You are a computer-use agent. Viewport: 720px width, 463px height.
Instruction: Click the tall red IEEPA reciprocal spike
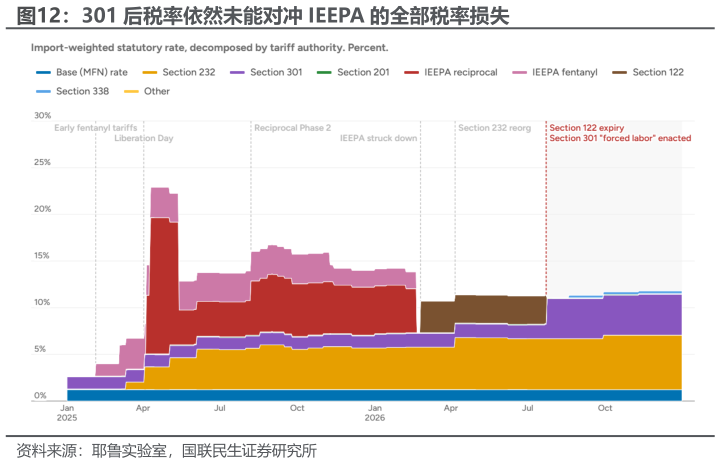coord(162,285)
